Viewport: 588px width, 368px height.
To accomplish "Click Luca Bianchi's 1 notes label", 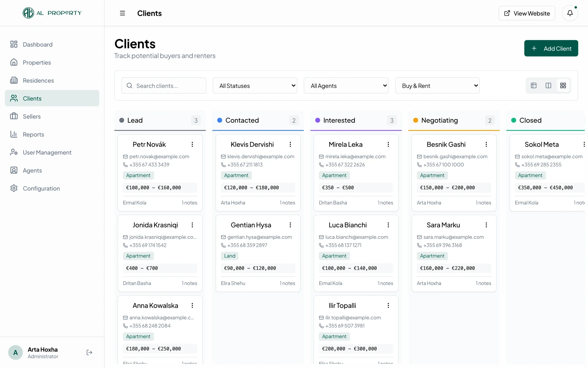I will pyautogui.click(x=385, y=283).
